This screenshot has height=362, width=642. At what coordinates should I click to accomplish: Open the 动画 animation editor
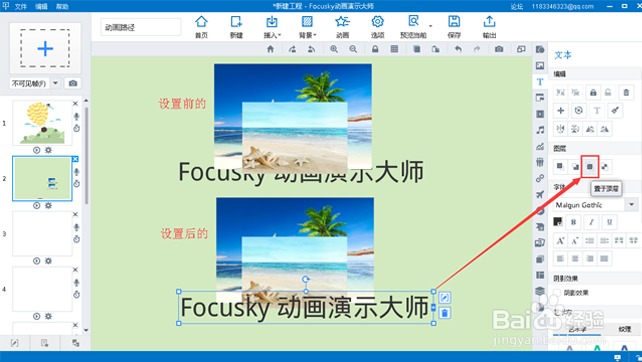pyautogui.click(x=342, y=27)
